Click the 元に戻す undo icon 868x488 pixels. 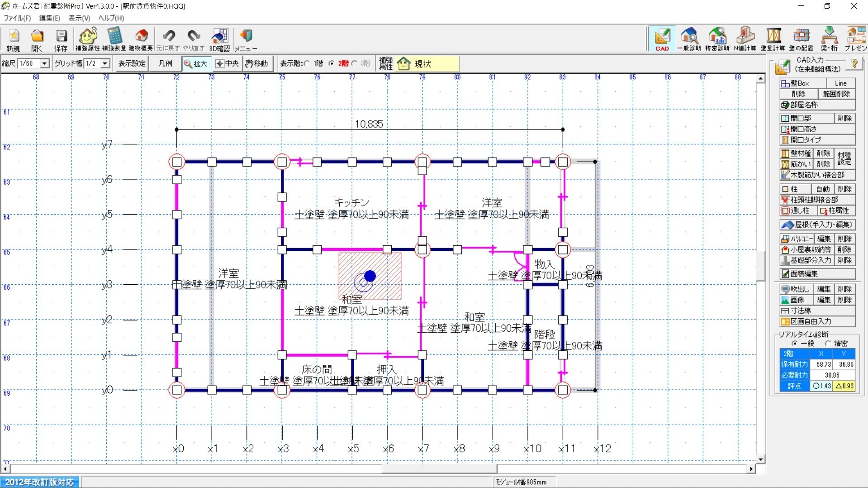coord(168,39)
